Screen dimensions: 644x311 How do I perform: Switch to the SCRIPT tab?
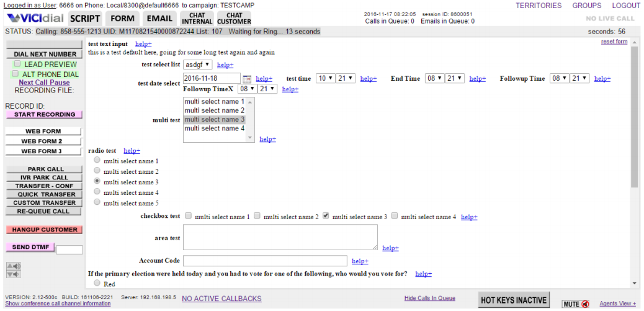click(x=85, y=18)
